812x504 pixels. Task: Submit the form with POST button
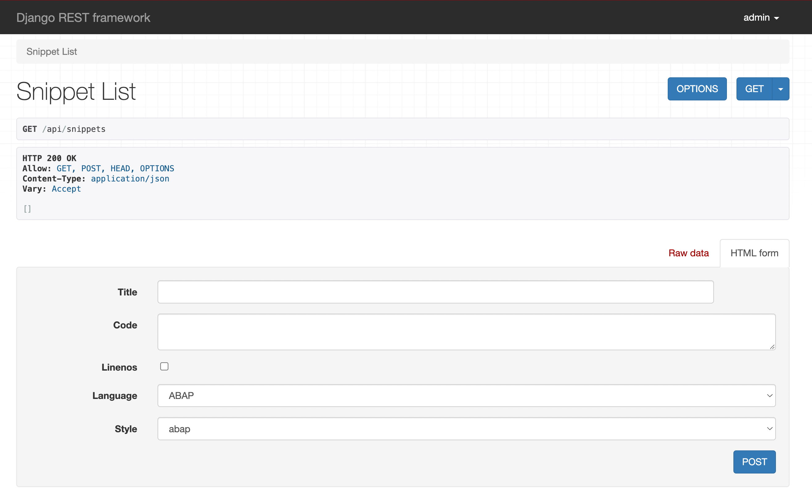point(754,462)
